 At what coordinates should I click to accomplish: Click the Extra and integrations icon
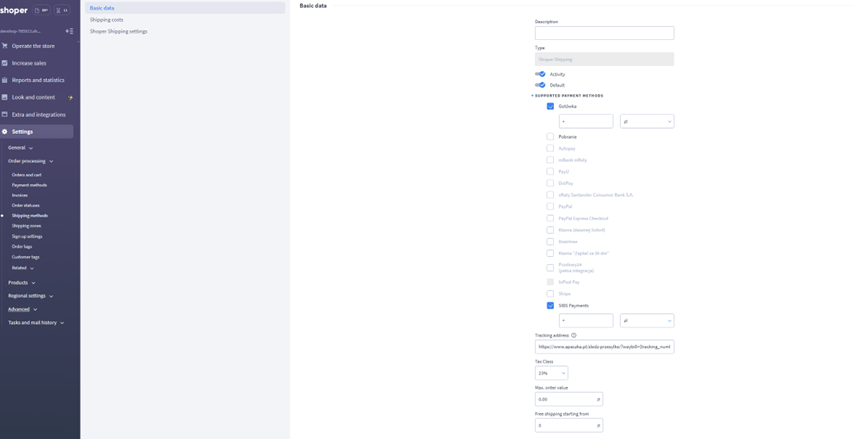[x=5, y=114]
